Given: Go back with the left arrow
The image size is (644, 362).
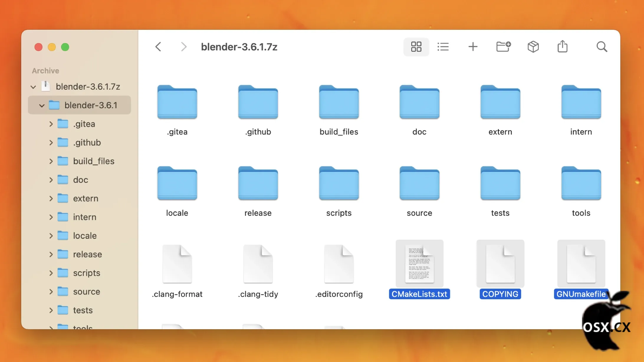Looking at the screenshot, I should click(158, 47).
